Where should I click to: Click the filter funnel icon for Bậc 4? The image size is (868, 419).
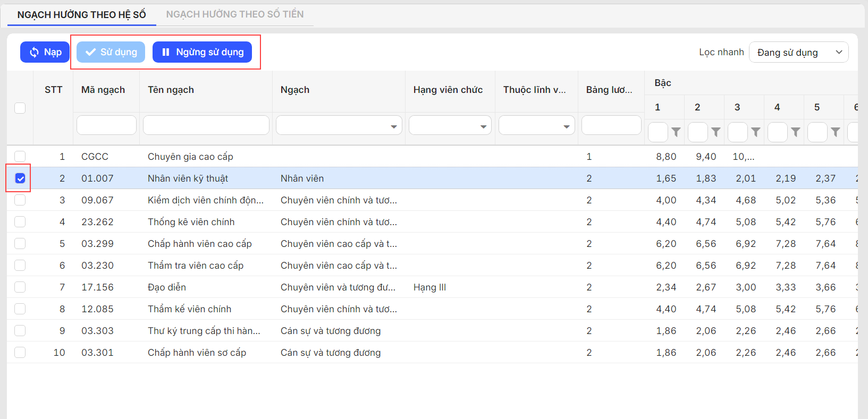795,132
